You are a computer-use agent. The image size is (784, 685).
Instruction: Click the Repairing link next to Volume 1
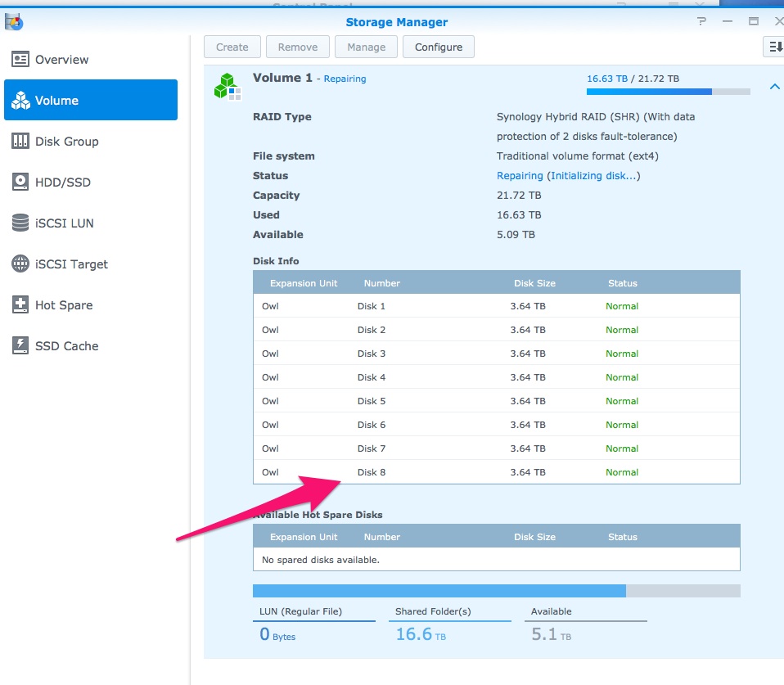coord(345,79)
